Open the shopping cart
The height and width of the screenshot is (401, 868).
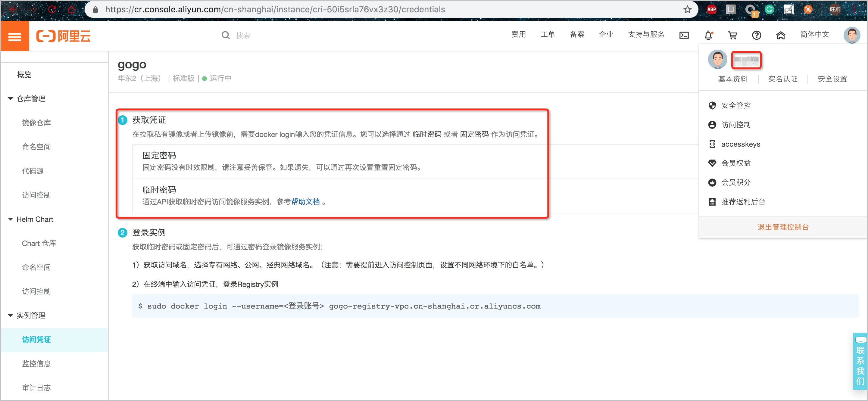coord(732,35)
